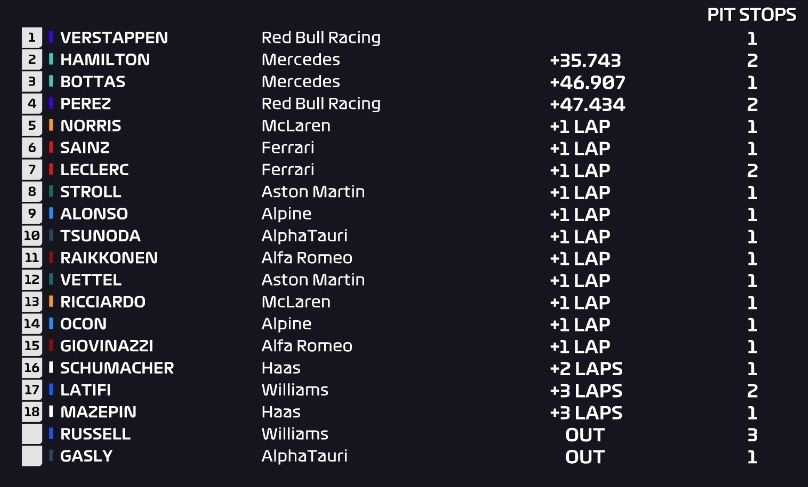
Task: Click the PIT STOPS column header
Action: pos(751,15)
